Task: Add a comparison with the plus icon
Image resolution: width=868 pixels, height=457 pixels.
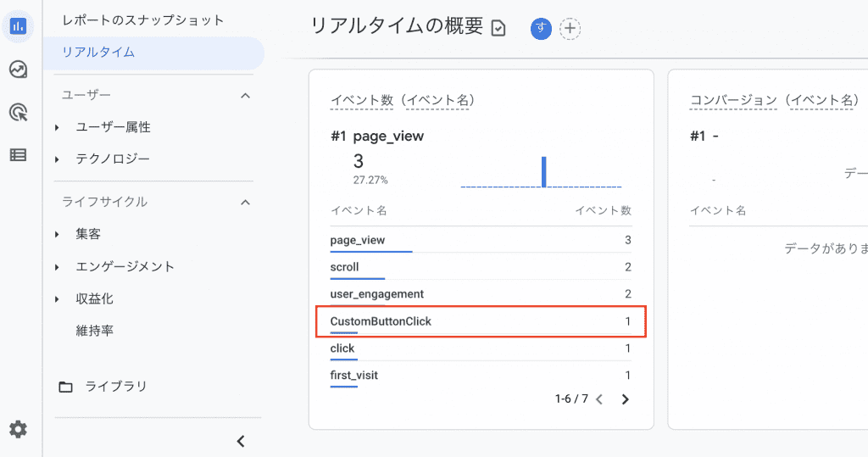Action: (x=570, y=28)
